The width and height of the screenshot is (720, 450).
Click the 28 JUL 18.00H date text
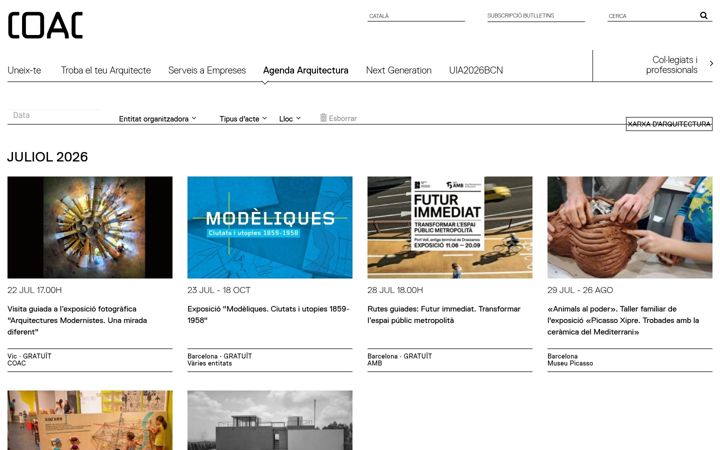[395, 290]
